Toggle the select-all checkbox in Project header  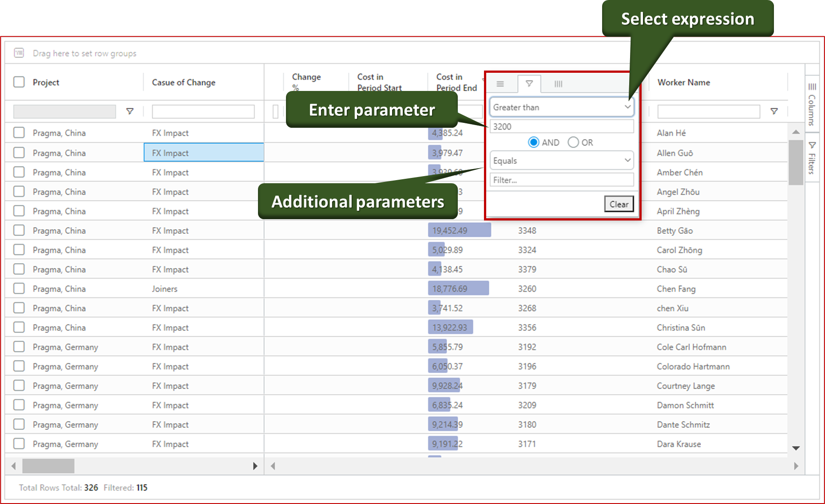tap(19, 82)
